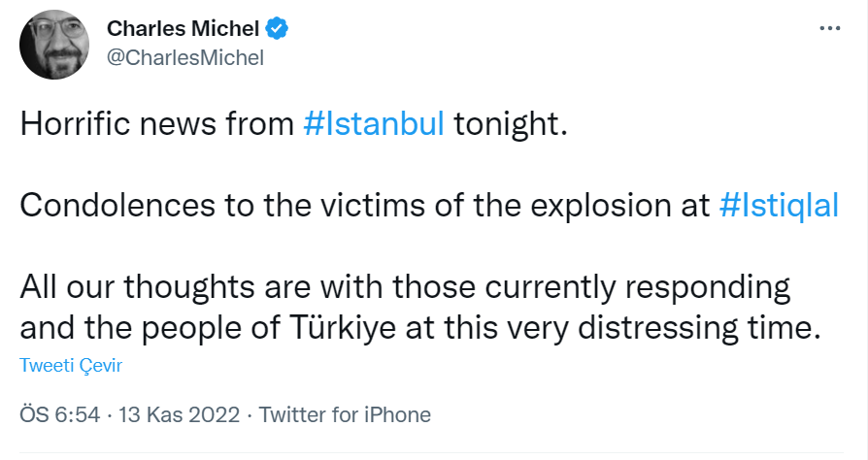Click the words 'people of' in last line
This screenshot has height=460, width=868.
click(x=211, y=328)
